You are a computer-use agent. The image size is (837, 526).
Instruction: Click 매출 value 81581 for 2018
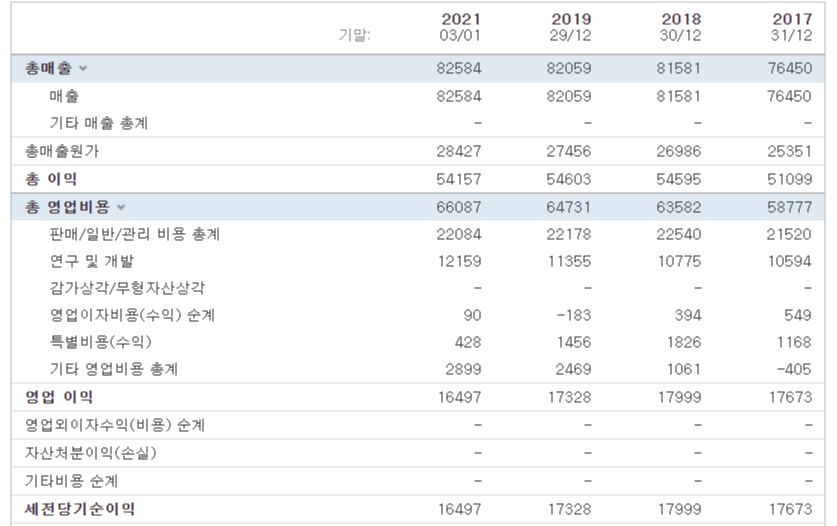pos(679,96)
